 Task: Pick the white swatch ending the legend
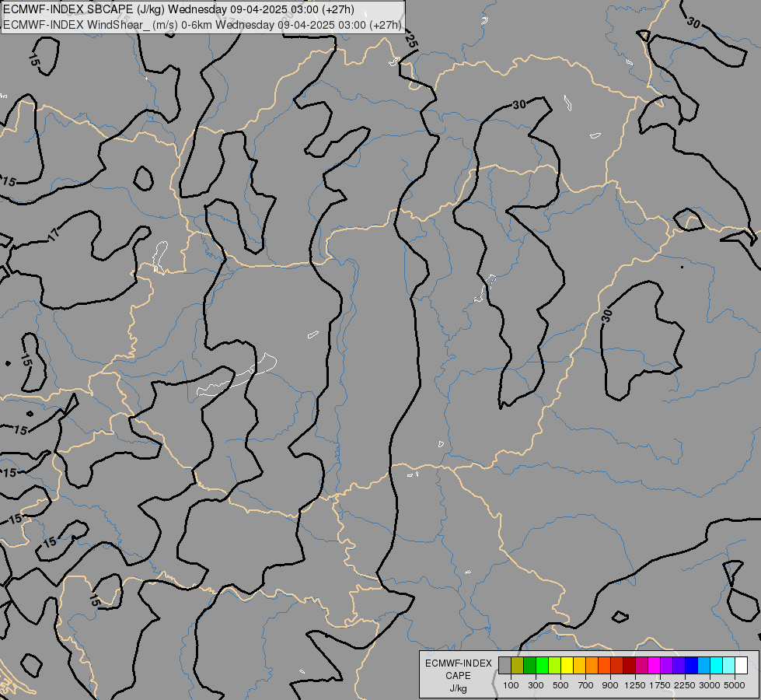[x=741, y=665]
